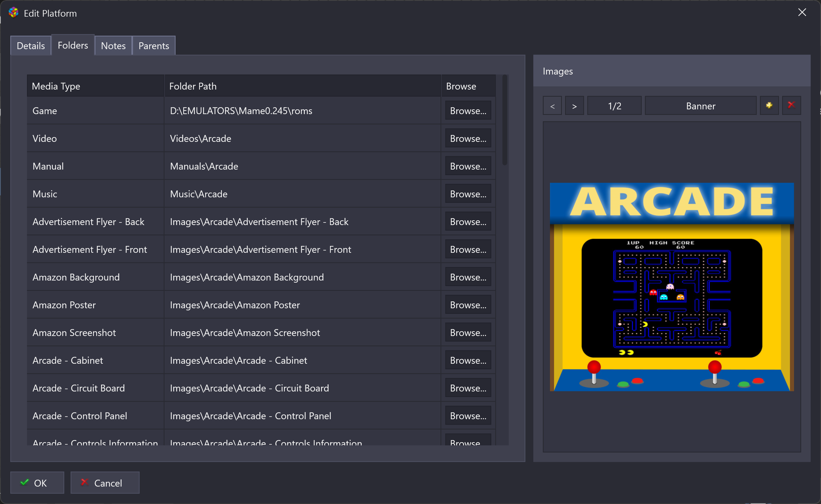Select Advertisement Flyer - Back media type
The height and width of the screenshot is (504, 821).
(x=95, y=222)
